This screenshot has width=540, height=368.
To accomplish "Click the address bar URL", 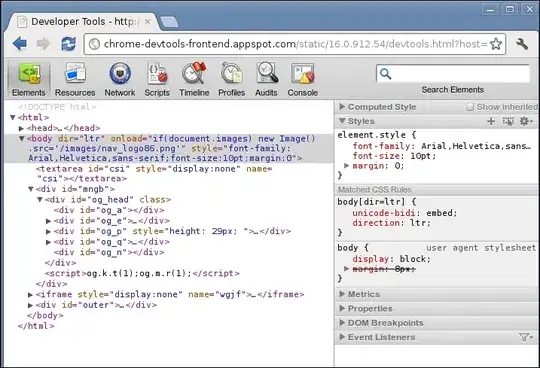I will point(295,44).
